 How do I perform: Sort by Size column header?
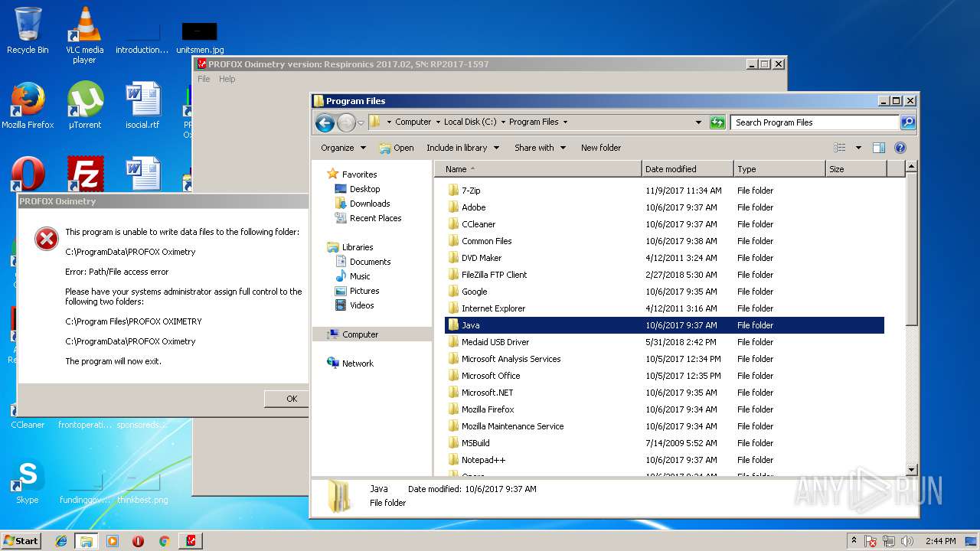[x=856, y=169]
